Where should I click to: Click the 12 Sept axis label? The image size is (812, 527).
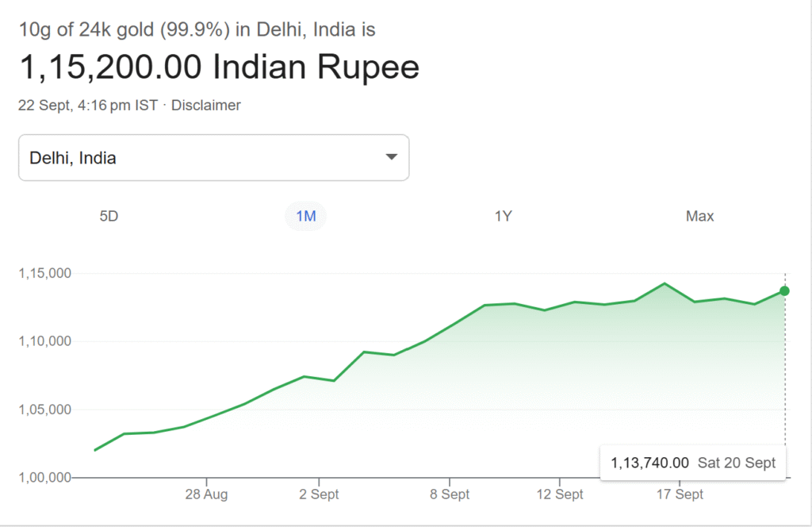pos(559,494)
